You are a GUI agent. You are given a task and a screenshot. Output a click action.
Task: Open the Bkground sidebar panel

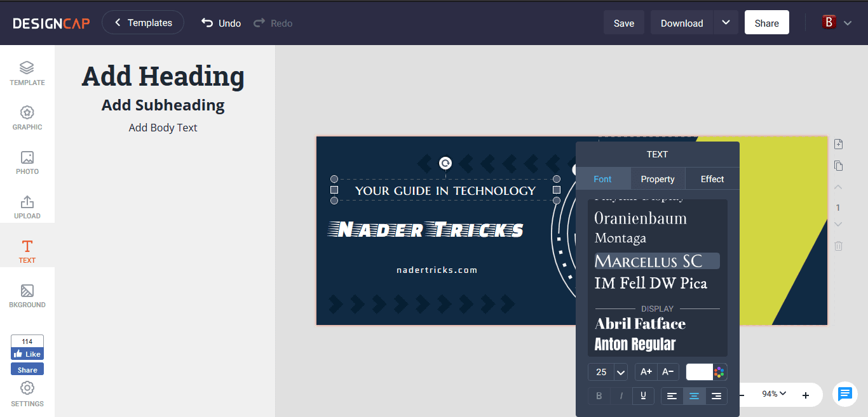coord(27,296)
